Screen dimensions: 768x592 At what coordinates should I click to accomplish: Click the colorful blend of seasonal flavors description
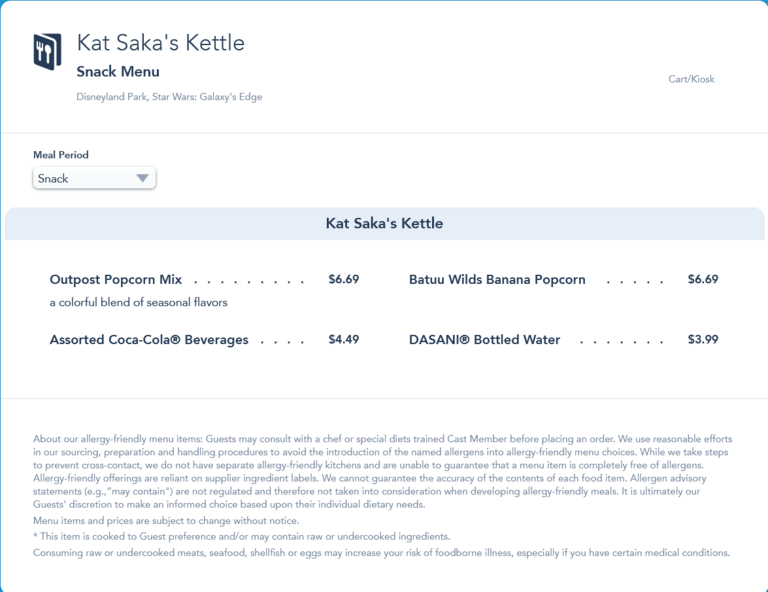tap(139, 302)
